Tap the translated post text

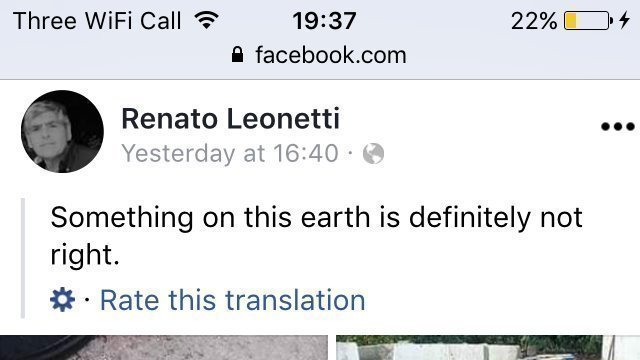[x=316, y=236]
